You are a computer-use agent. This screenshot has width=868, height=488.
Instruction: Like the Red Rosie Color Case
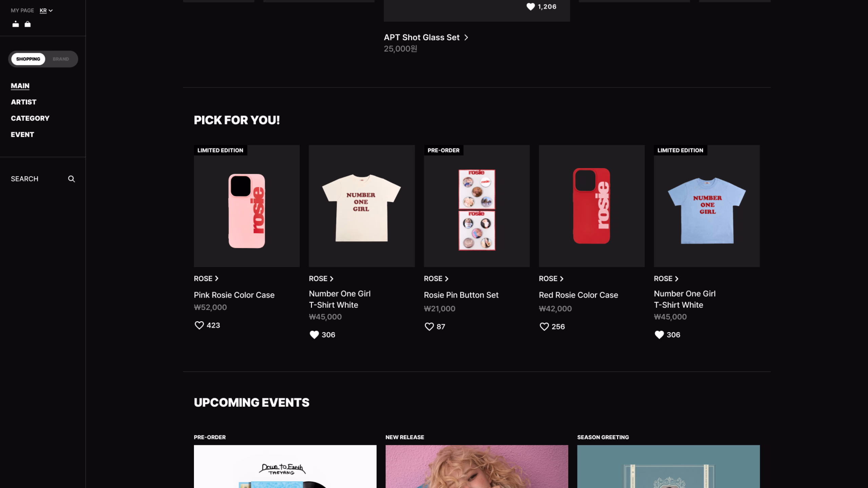[544, 327]
